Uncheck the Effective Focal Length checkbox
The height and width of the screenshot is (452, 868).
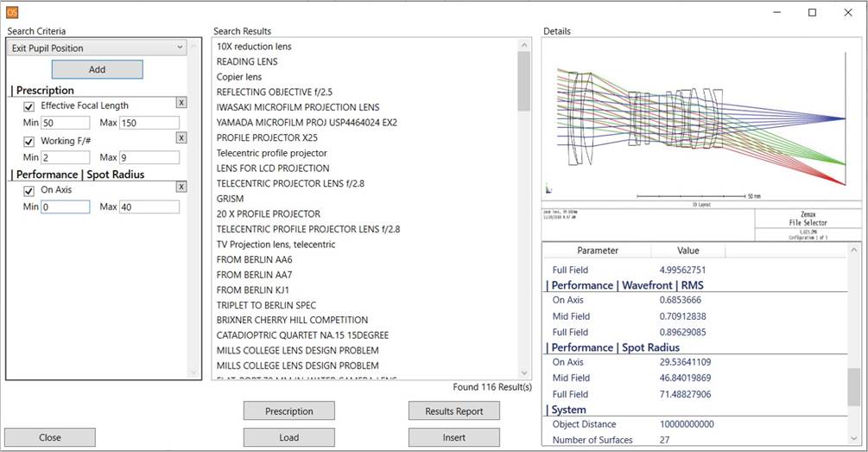pyautogui.click(x=29, y=106)
